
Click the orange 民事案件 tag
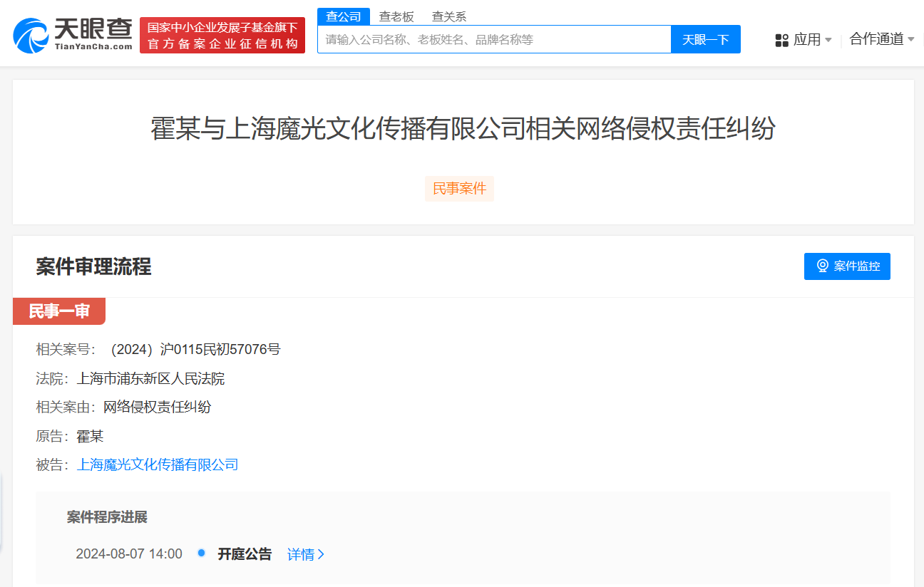click(459, 189)
